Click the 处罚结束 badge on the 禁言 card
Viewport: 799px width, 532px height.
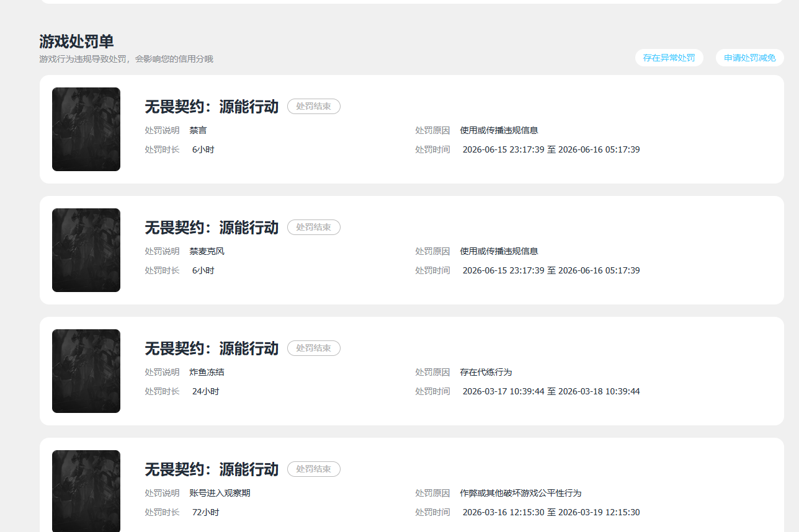(x=313, y=106)
